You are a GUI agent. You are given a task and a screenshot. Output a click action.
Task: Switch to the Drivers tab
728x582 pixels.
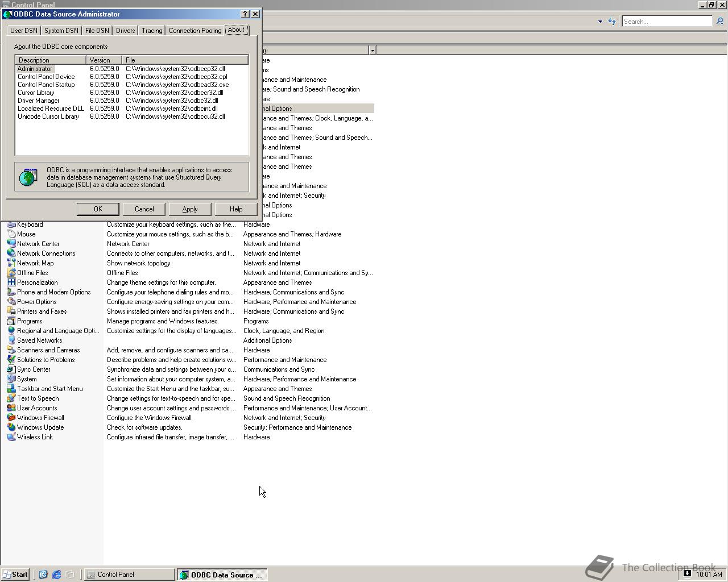126,31
